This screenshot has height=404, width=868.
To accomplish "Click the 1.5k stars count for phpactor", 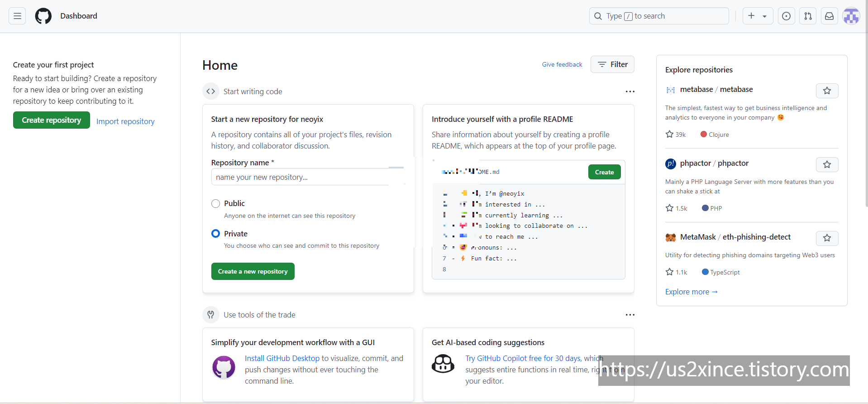I will (676, 208).
